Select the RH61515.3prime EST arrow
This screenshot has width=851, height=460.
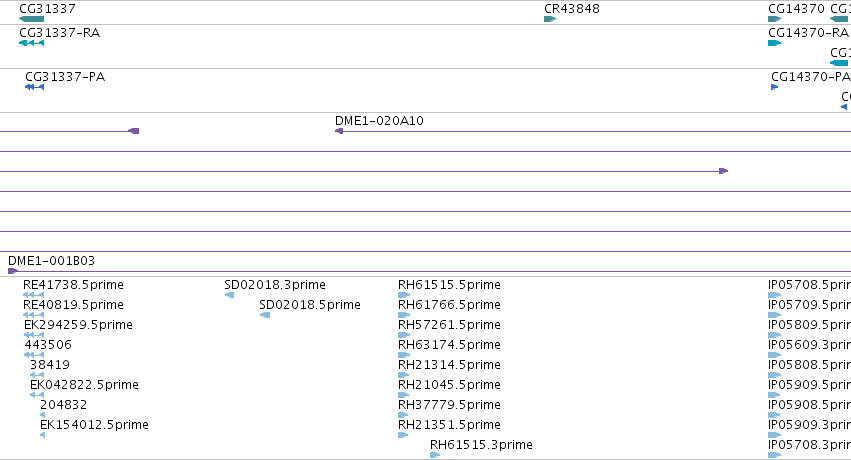click(x=435, y=455)
